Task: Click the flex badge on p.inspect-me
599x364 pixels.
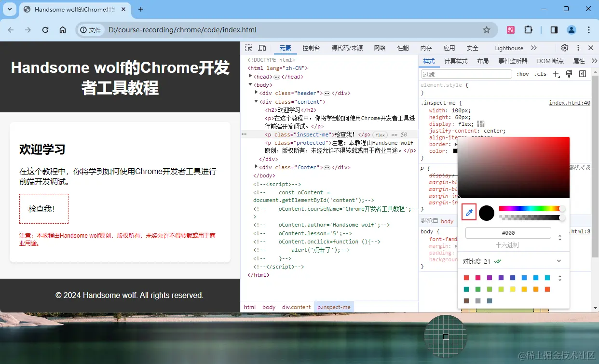Action: coord(380,135)
